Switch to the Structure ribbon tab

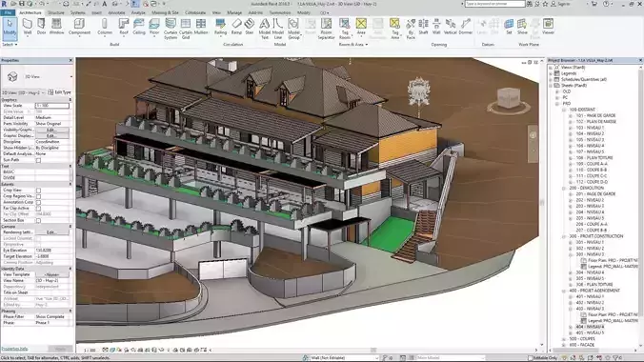(x=56, y=12)
